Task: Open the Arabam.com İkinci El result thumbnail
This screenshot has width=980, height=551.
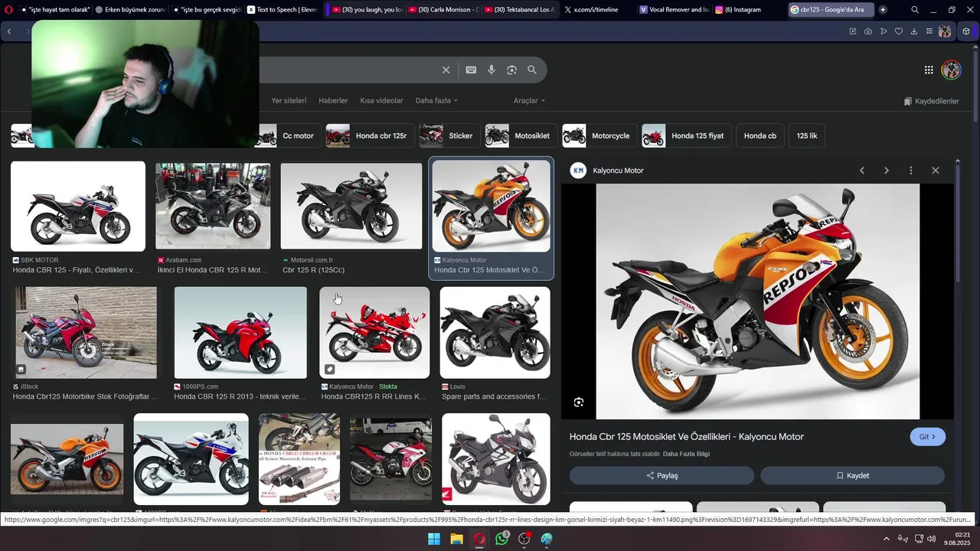Action: click(213, 206)
